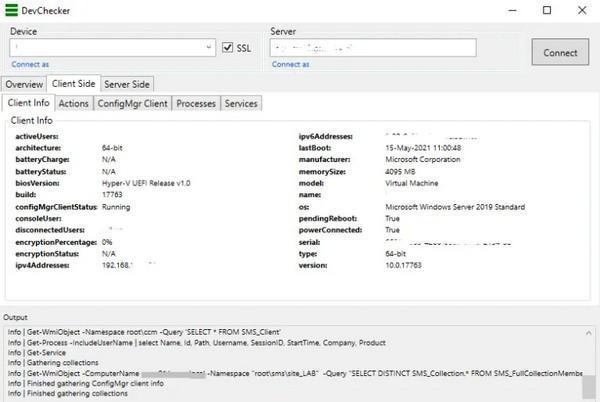Click the output scrollbar up arrow
600x402 pixels.
click(x=589, y=333)
